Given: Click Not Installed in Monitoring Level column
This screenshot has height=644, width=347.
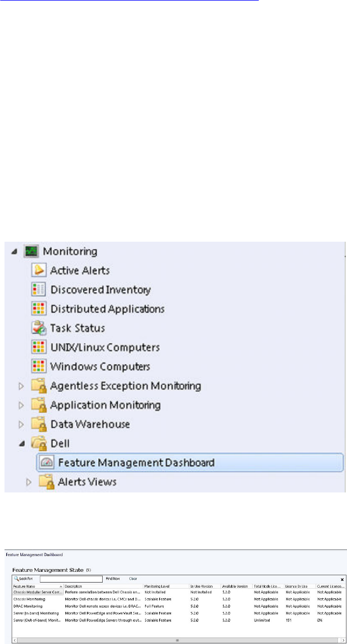Looking at the screenshot, I should tap(155, 592).
